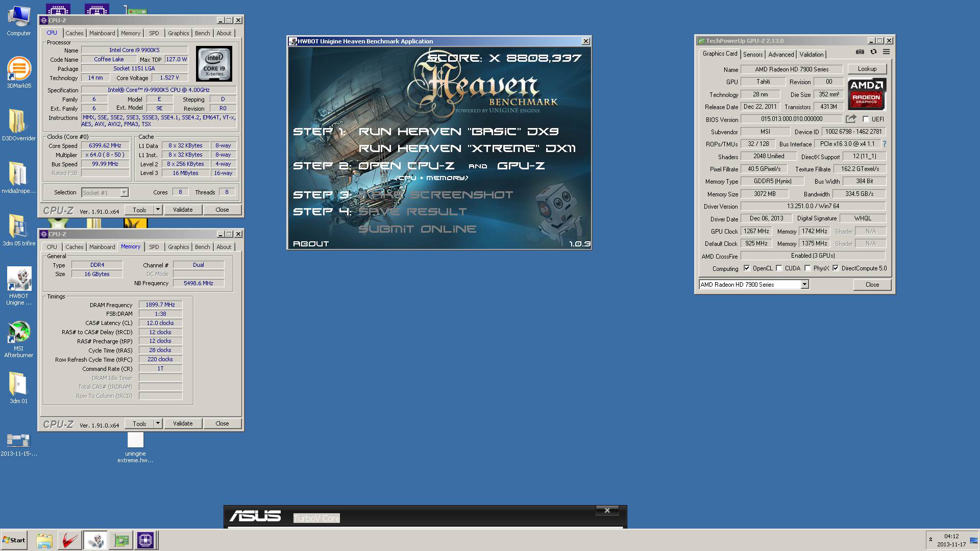Select the unigine extreme.hw file icon

tap(135, 448)
